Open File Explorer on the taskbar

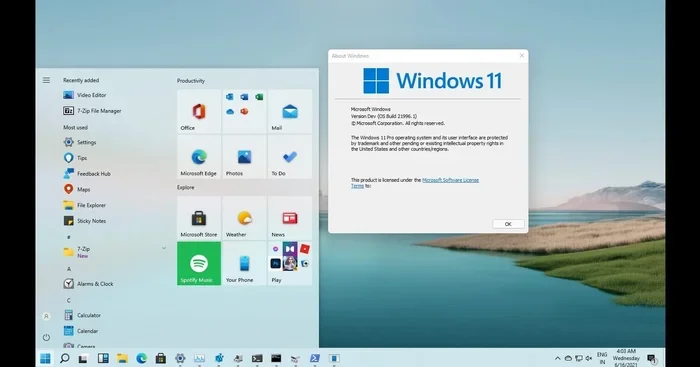122,358
